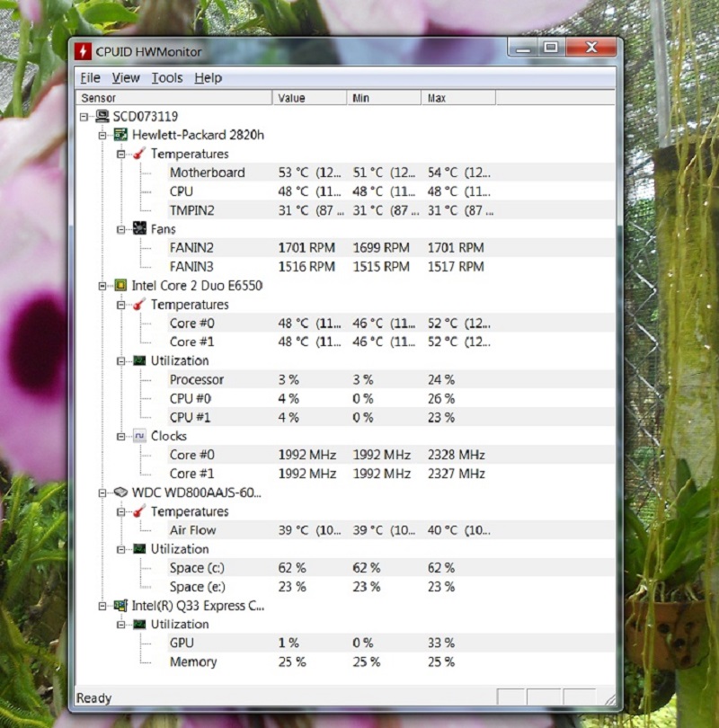The image size is (719, 728).
Task: Select the Processor utilization row
Action: click(x=391, y=379)
